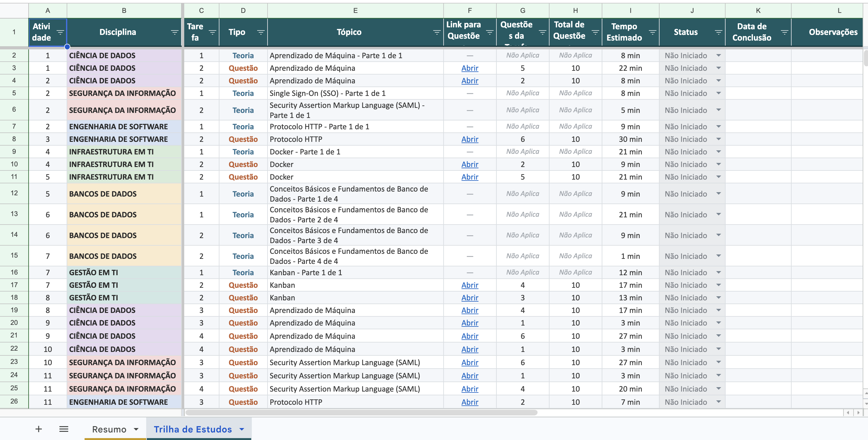The image size is (868, 440).
Task: Open filter menu for Tópico column
Action: pos(437,32)
